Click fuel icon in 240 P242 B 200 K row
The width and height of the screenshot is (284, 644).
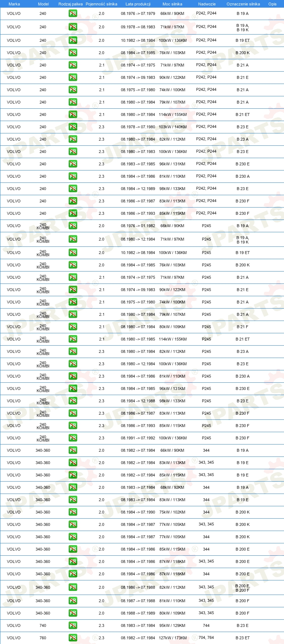click(x=73, y=53)
